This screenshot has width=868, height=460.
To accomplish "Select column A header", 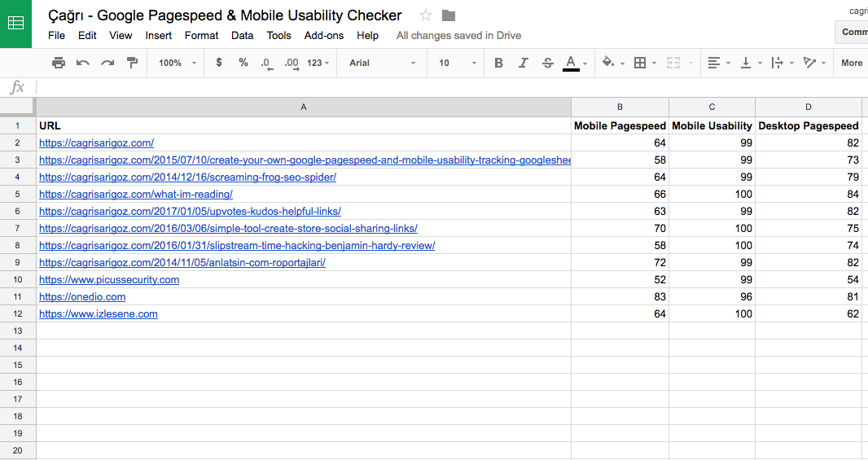I will point(304,107).
